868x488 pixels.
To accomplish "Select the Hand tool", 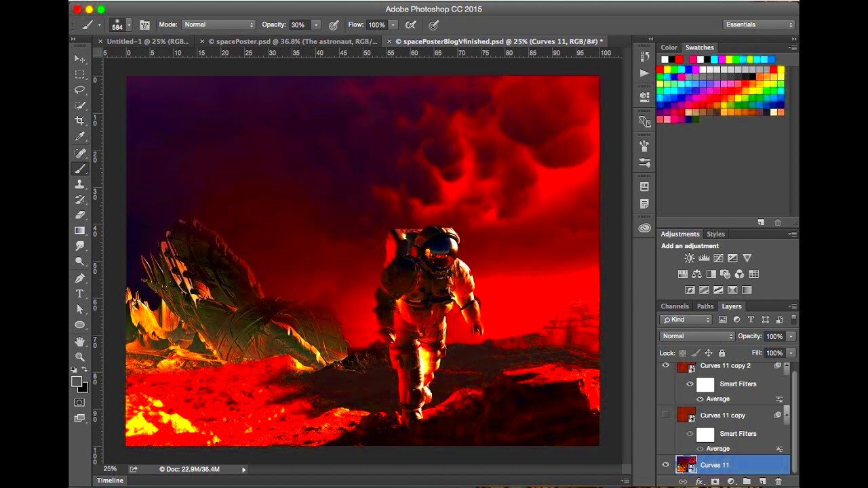I will [x=80, y=342].
